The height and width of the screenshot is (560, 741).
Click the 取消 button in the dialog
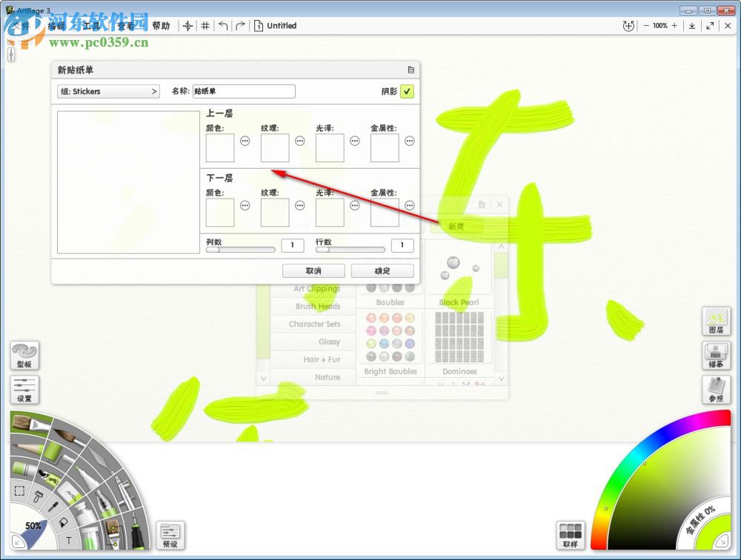pyautogui.click(x=313, y=270)
